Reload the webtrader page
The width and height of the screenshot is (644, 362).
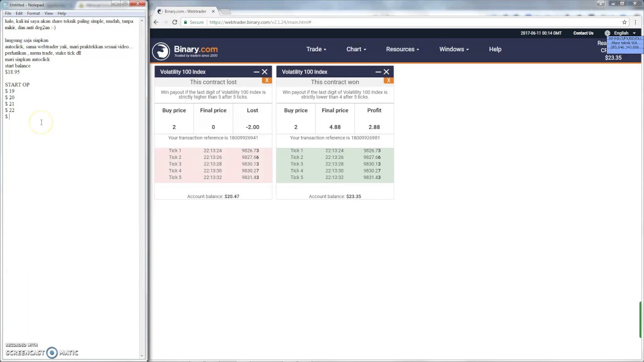[175, 22]
